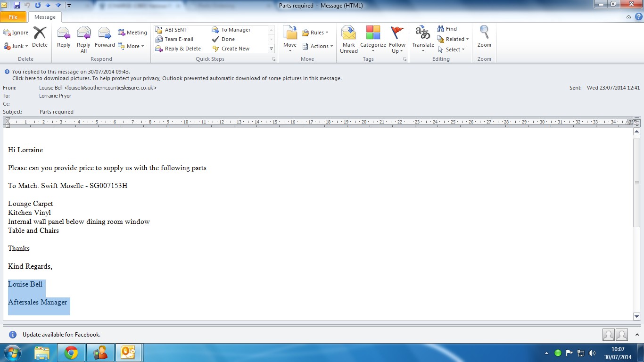Viewport: 644px width, 362px height.
Task: Switch to Outlook on the taskbar
Action: pyautogui.click(x=129, y=353)
